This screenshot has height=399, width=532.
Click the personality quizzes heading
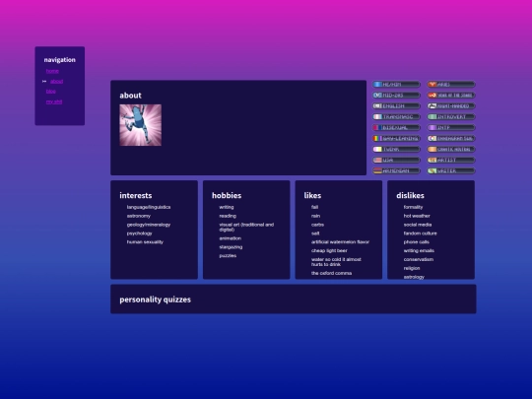pyautogui.click(x=155, y=299)
